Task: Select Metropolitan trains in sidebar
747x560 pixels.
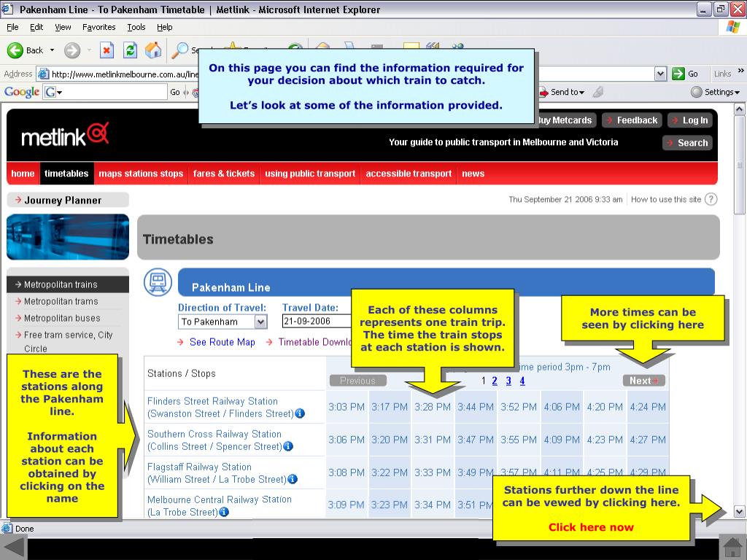Action: pos(68,284)
